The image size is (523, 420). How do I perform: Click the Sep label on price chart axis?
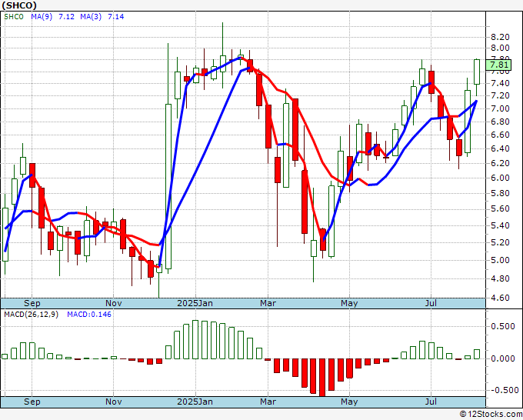coord(32,303)
